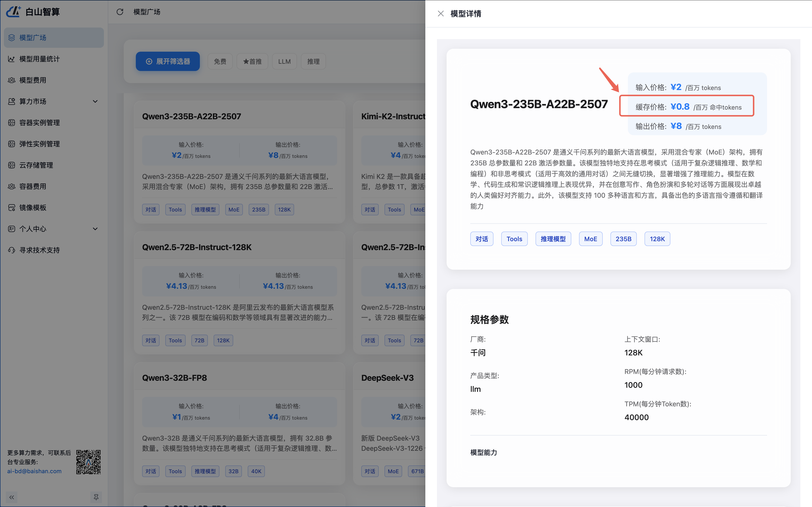This screenshot has width=812, height=507.
Task: Select the 模型用量统计 sidebar icon
Action: click(11, 59)
